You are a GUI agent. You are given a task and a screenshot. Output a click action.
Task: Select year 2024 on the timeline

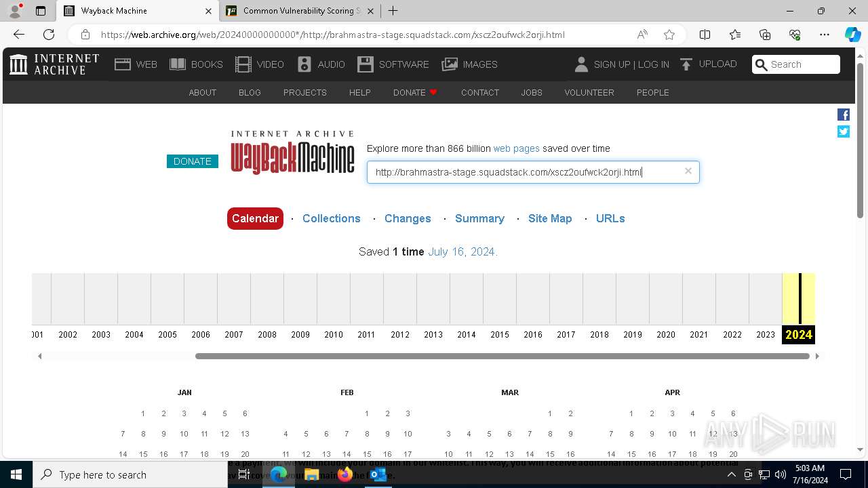point(798,334)
